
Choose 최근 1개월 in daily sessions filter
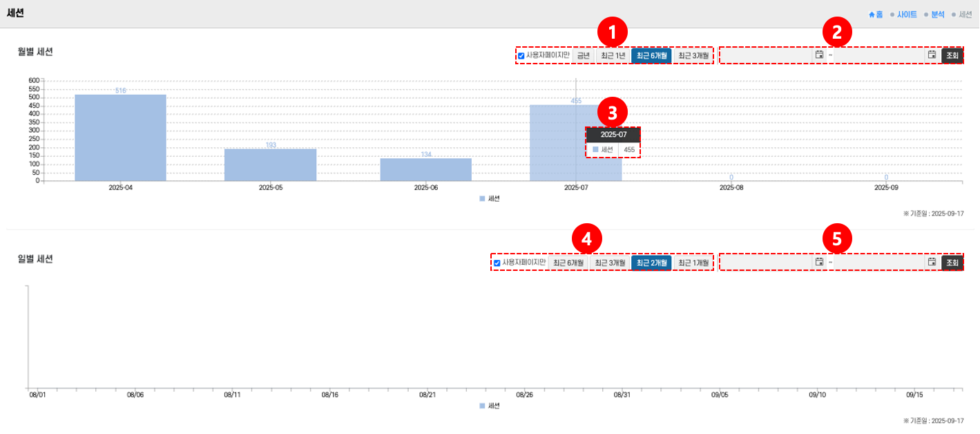693,263
